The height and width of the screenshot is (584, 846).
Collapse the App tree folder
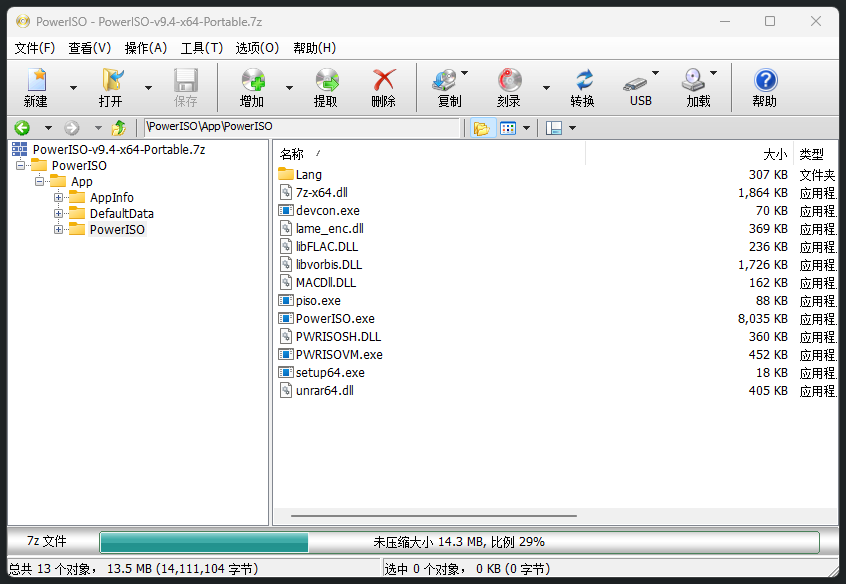[x=39, y=181]
